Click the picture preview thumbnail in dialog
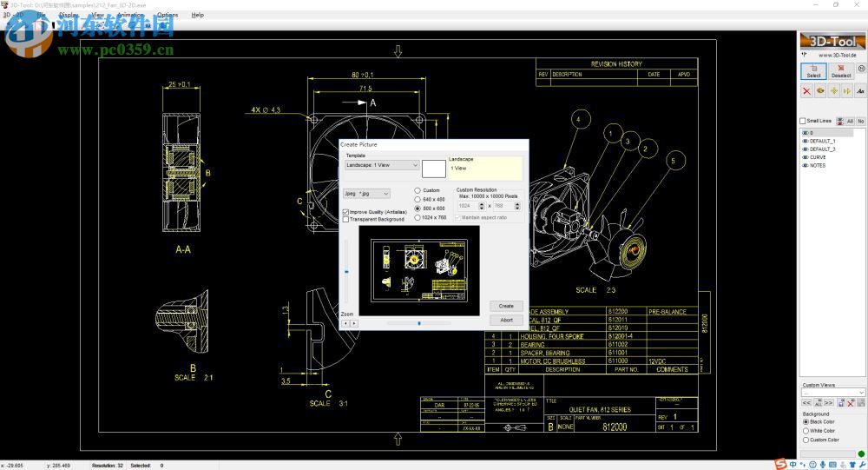 (419, 270)
